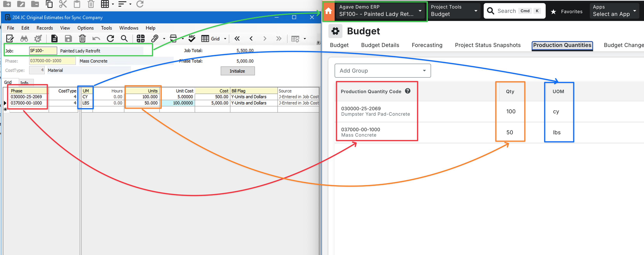Open the Apps Select an App dropdown

click(x=614, y=11)
